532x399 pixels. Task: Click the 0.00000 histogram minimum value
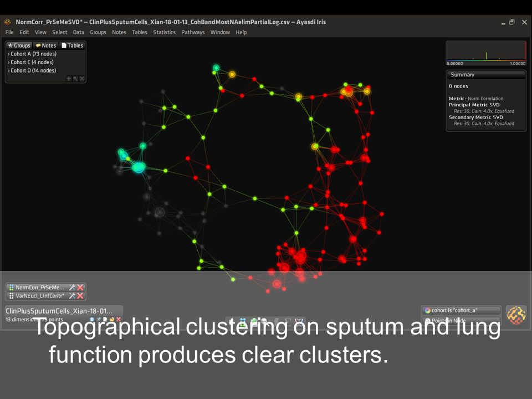(x=454, y=63)
